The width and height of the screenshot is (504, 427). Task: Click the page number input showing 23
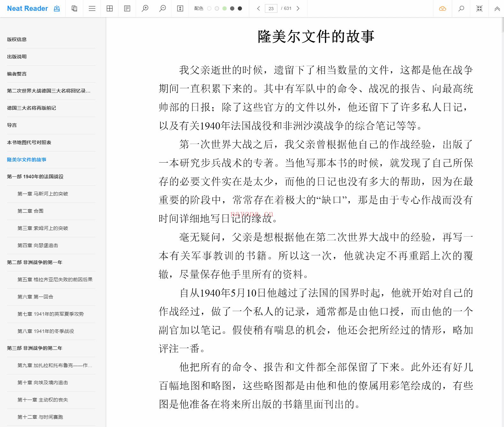pyautogui.click(x=271, y=9)
